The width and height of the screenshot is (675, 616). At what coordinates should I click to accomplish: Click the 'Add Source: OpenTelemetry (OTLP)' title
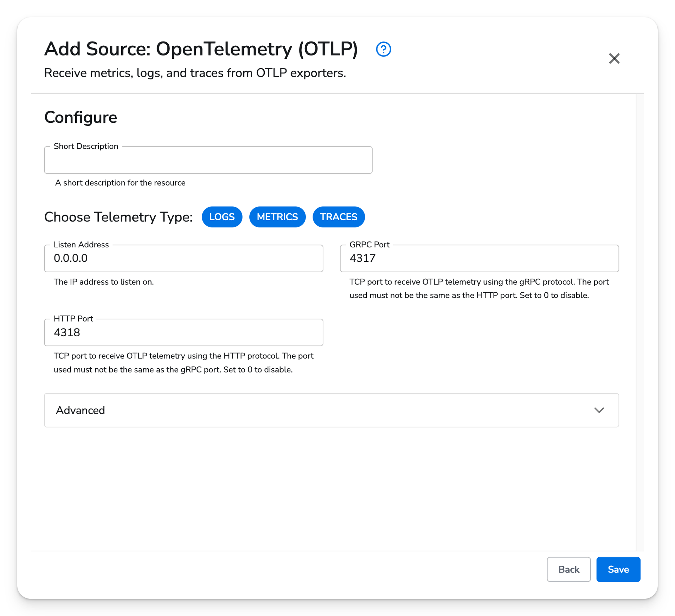(201, 49)
